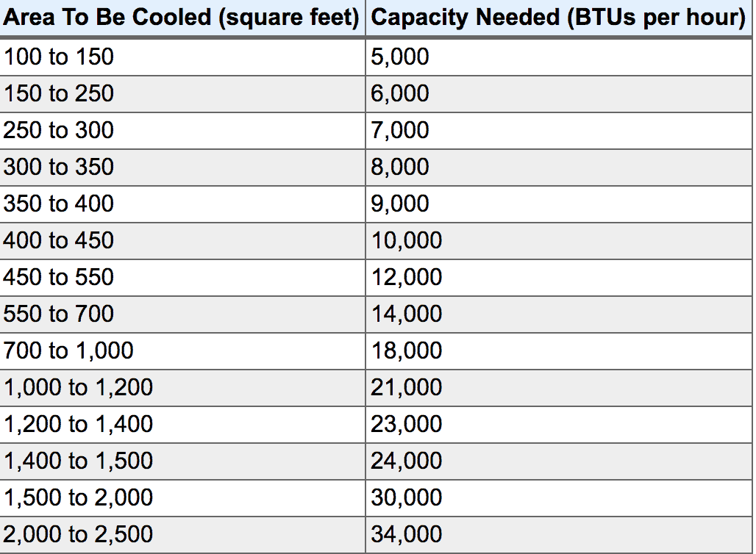Click the 34,000 BTU capacity cell

click(407, 534)
